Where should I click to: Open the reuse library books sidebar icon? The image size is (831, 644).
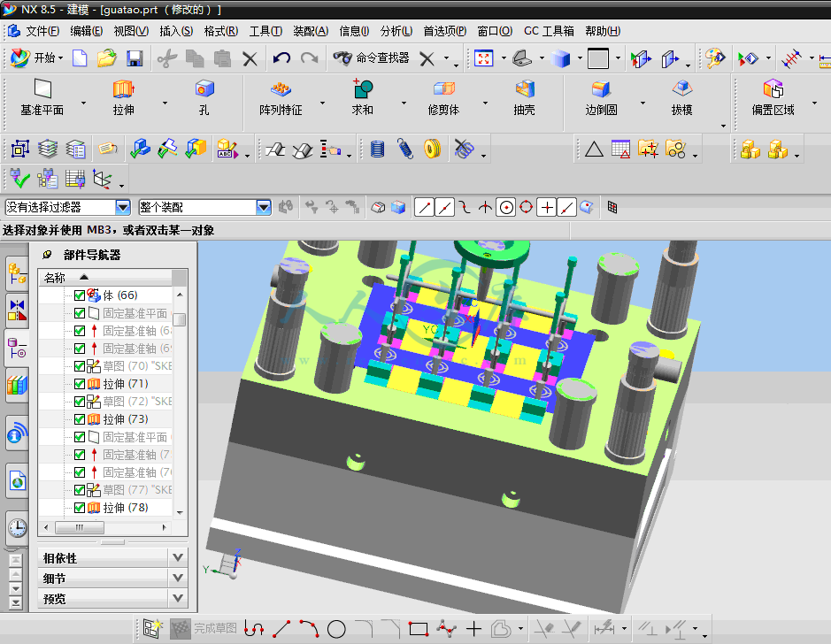(x=18, y=385)
